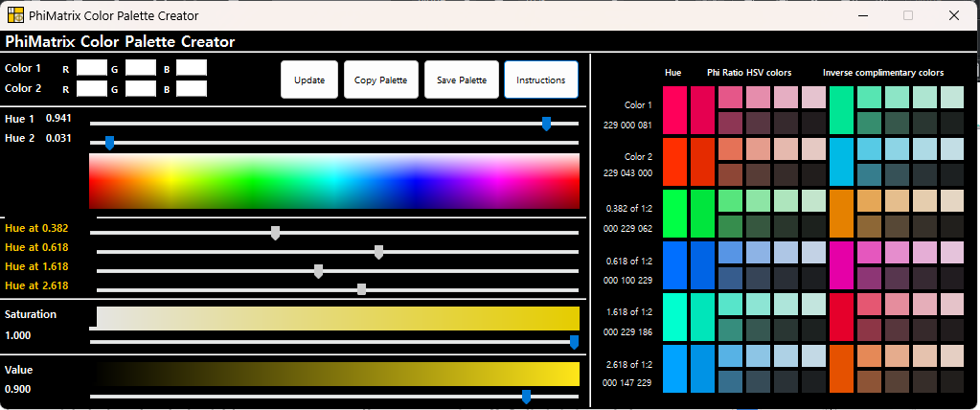Select the Color 1 G input field
Viewport: 980px width, 410px height.
tap(141, 68)
